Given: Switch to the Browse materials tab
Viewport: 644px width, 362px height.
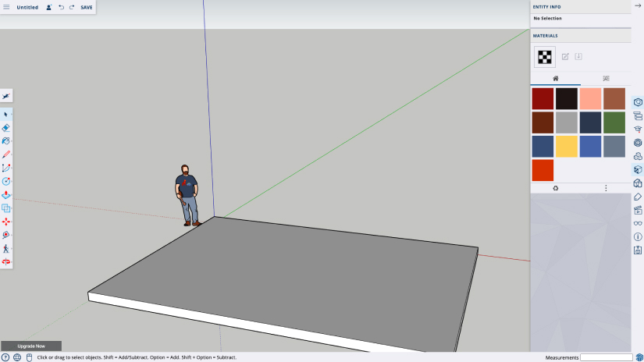Looking at the screenshot, I should coord(606,79).
